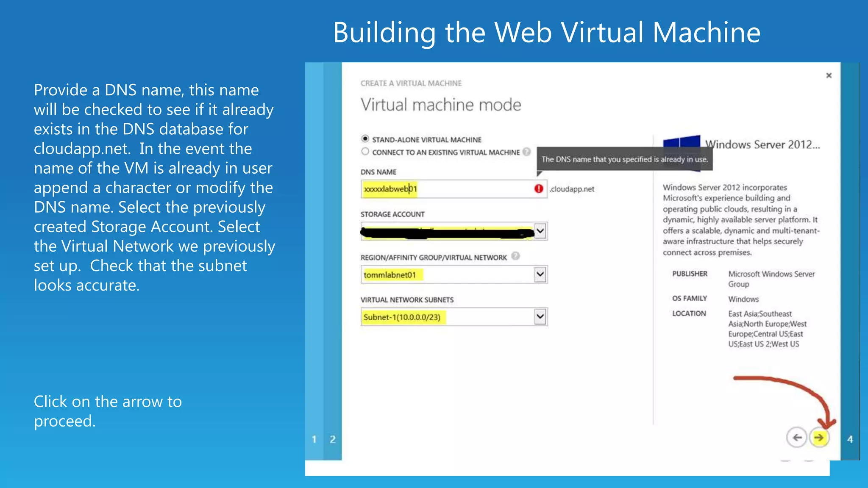Jump to wizard step 4
868x488 pixels.
(x=850, y=440)
